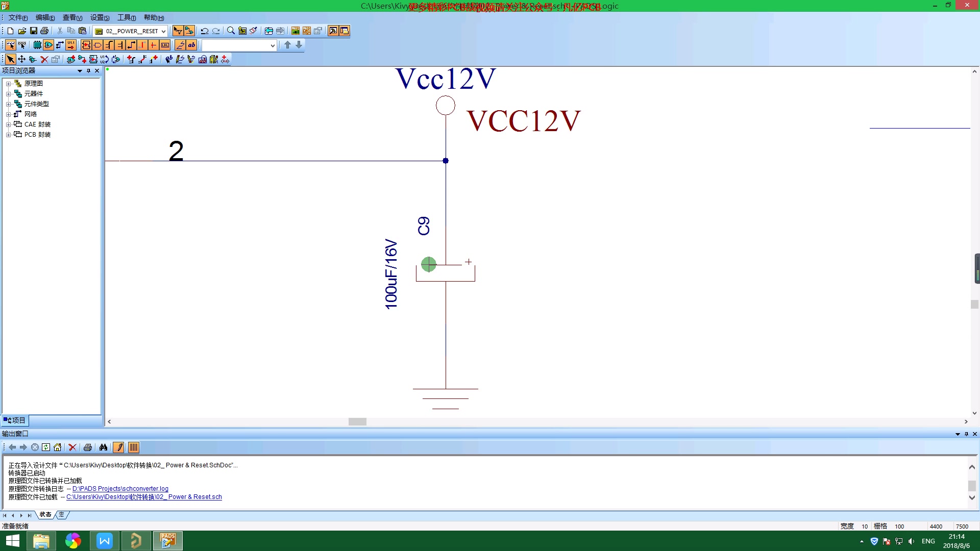Expand the 元器件 tree node
Viewport: 980px width, 551px height.
click(x=9, y=93)
